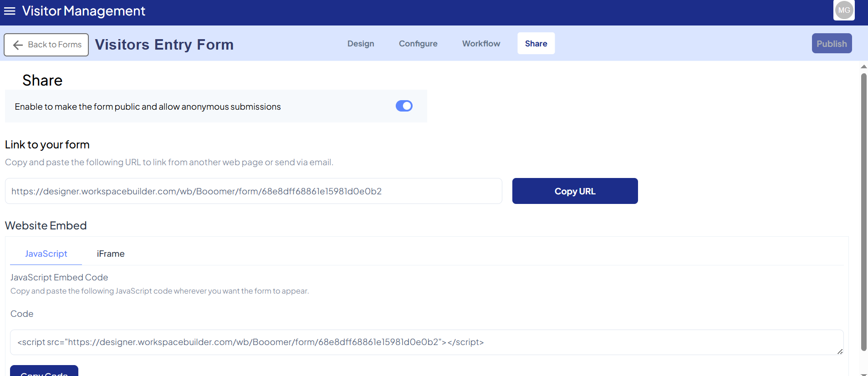Click the form URL text field
868x376 pixels.
pyautogui.click(x=253, y=191)
